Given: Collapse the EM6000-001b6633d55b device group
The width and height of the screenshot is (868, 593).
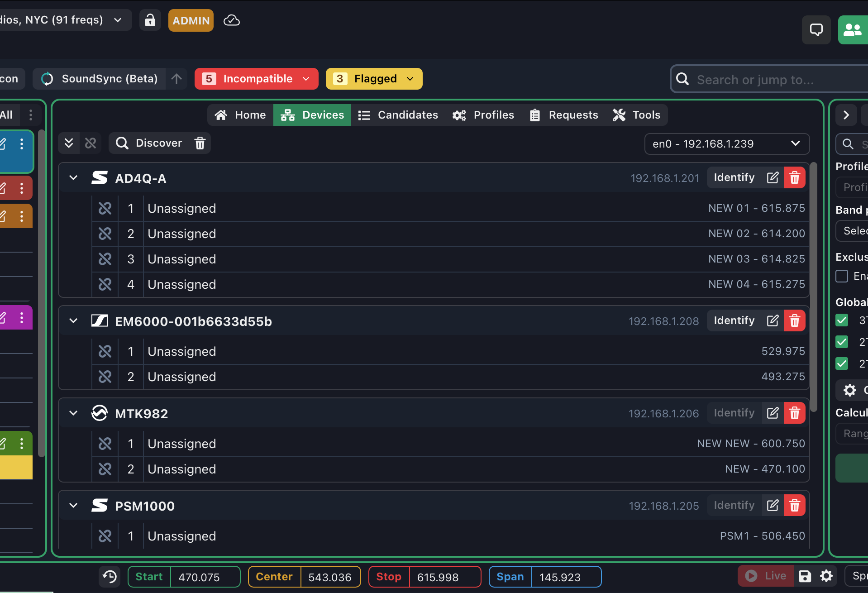Looking at the screenshot, I should [x=73, y=321].
